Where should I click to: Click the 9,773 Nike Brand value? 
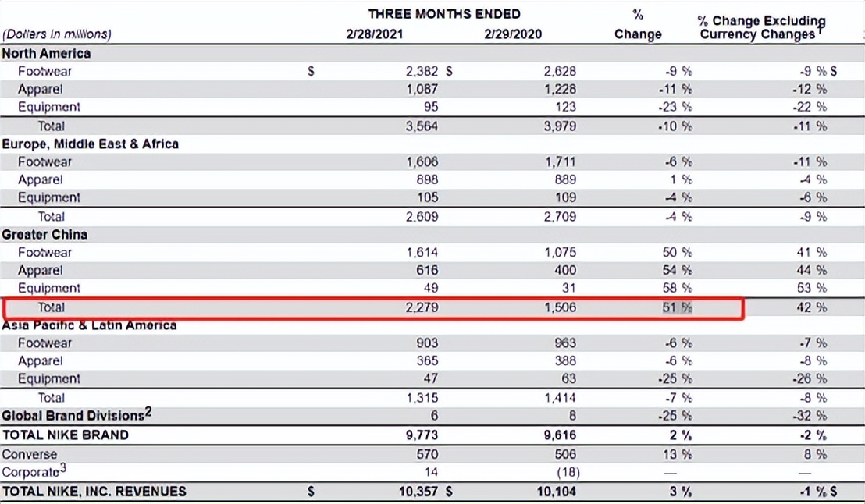422,435
